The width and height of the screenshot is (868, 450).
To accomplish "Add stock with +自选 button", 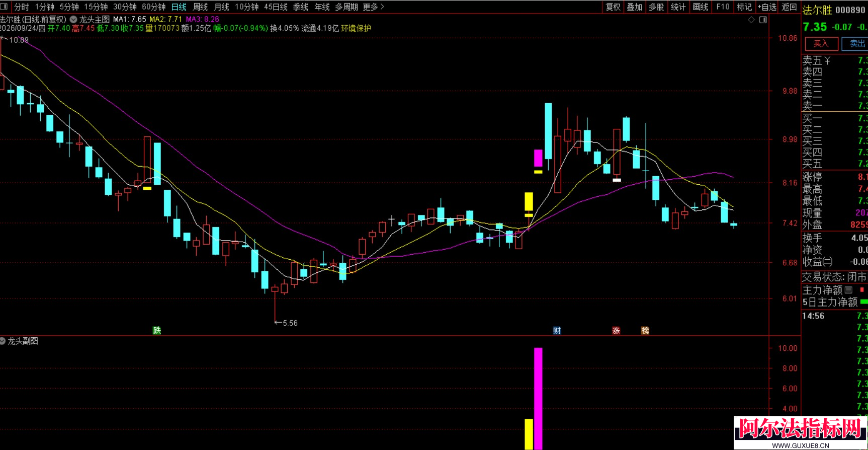I will (x=767, y=7).
